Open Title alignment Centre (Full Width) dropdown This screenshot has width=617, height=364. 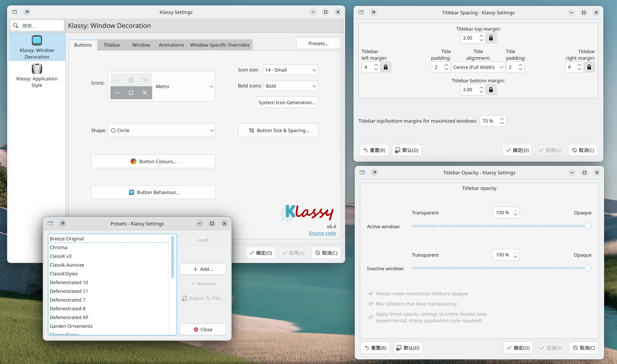point(478,67)
